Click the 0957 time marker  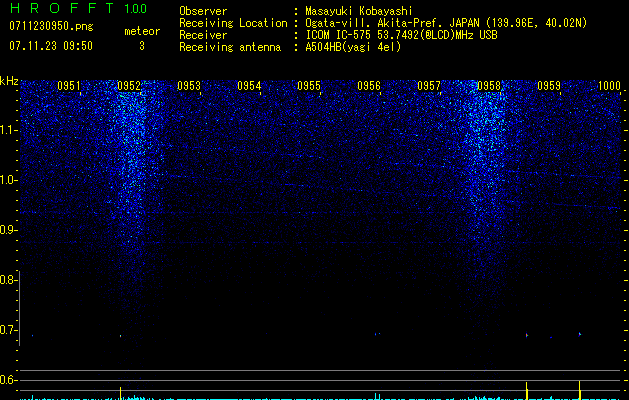coord(429,86)
